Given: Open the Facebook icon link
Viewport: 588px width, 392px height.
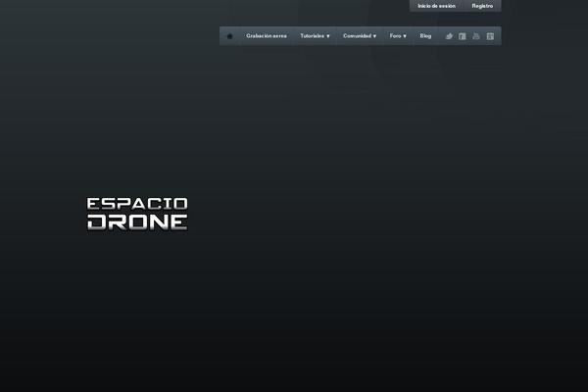Looking at the screenshot, I should (x=463, y=36).
